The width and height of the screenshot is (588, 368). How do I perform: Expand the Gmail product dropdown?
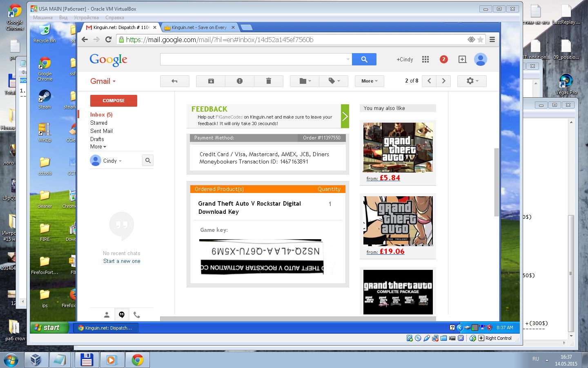(x=103, y=81)
